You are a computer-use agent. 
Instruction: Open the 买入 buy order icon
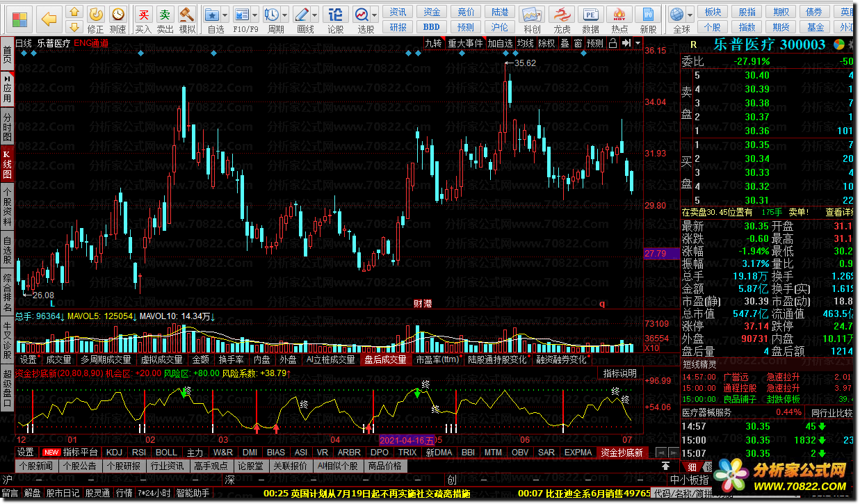pos(143,19)
